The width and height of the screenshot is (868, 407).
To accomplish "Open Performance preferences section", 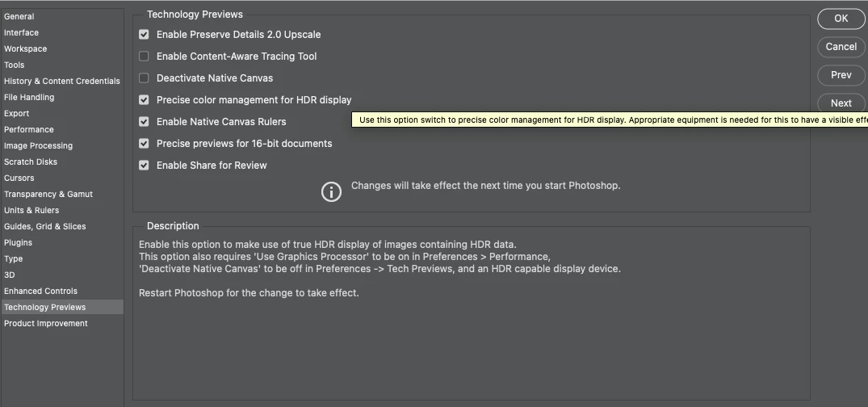I will (29, 129).
